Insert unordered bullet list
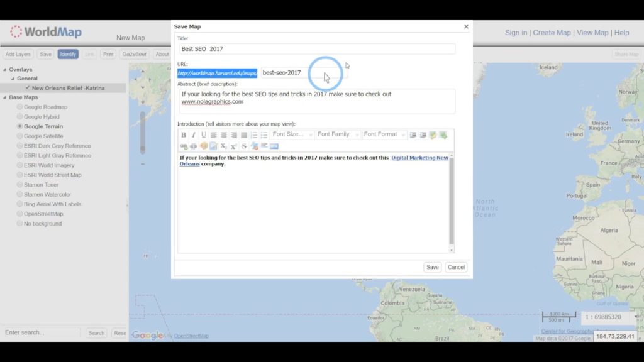This screenshot has width=644, height=362. tap(264, 134)
